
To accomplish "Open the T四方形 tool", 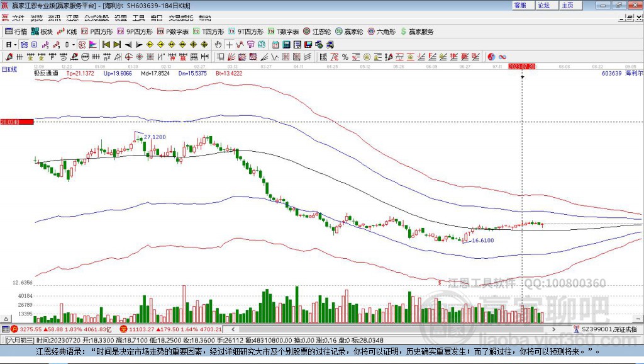I will pyautogui.click(x=208, y=31).
